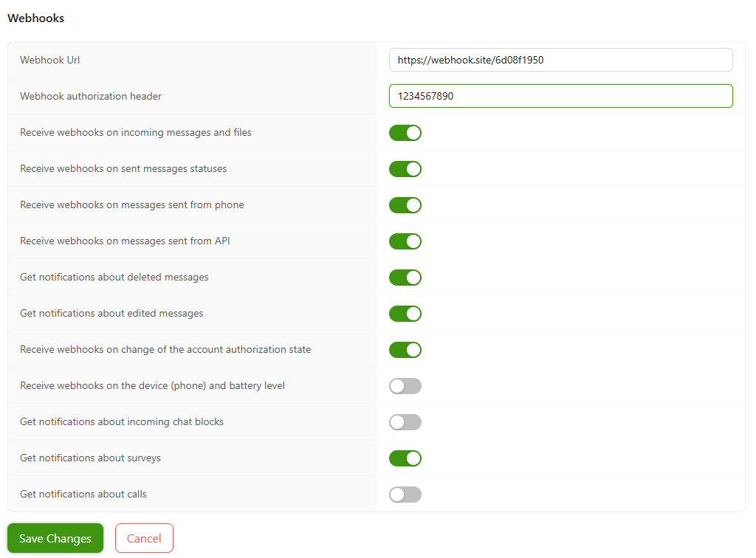Click the 'Get notifications about surveys' label
Viewport: 756px width, 558px height.
[x=89, y=458]
